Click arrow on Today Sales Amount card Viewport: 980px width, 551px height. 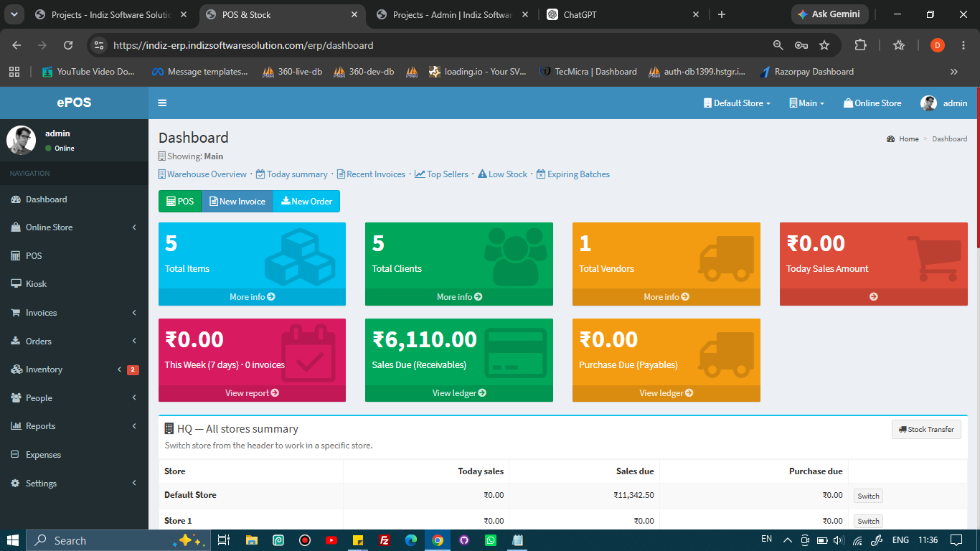(873, 297)
